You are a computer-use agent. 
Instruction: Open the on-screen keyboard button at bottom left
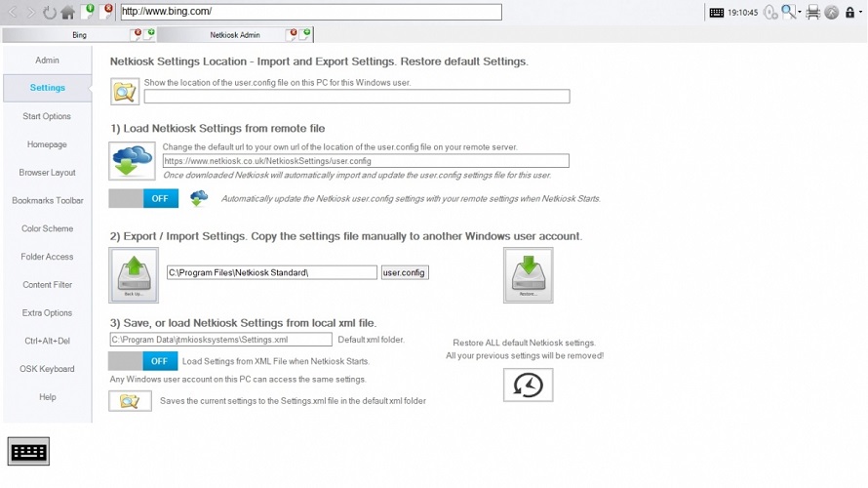28,452
